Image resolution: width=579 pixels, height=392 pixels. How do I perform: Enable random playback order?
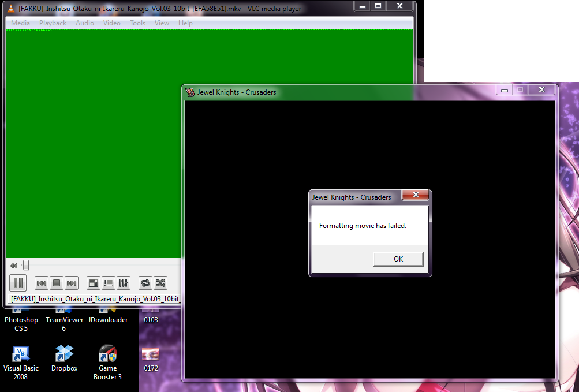pyautogui.click(x=160, y=283)
